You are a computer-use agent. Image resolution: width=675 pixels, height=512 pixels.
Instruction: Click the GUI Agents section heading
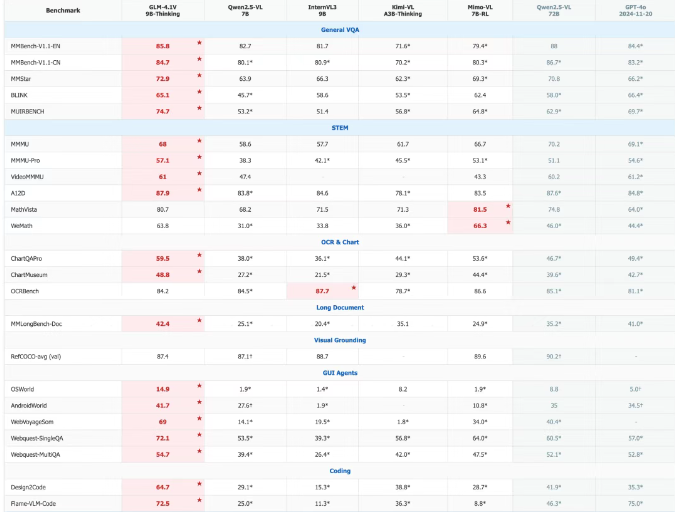(340, 373)
